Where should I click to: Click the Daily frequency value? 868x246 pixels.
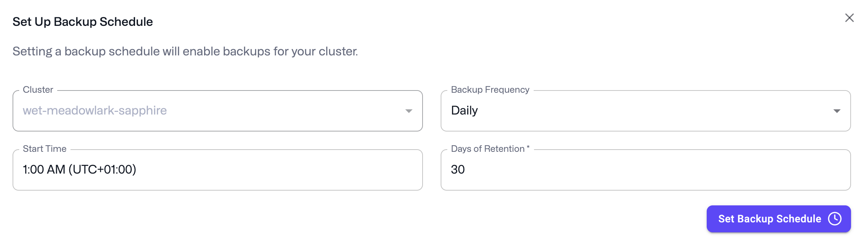(x=464, y=110)
